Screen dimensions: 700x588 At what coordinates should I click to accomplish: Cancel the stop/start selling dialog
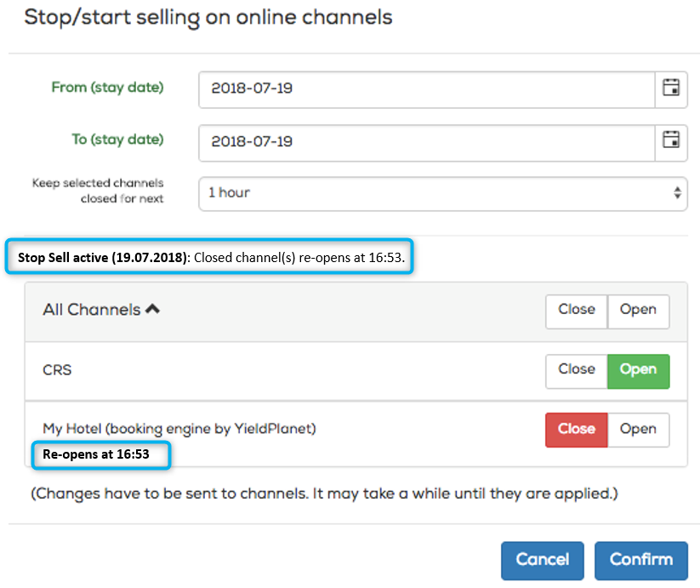pos(542,560)
